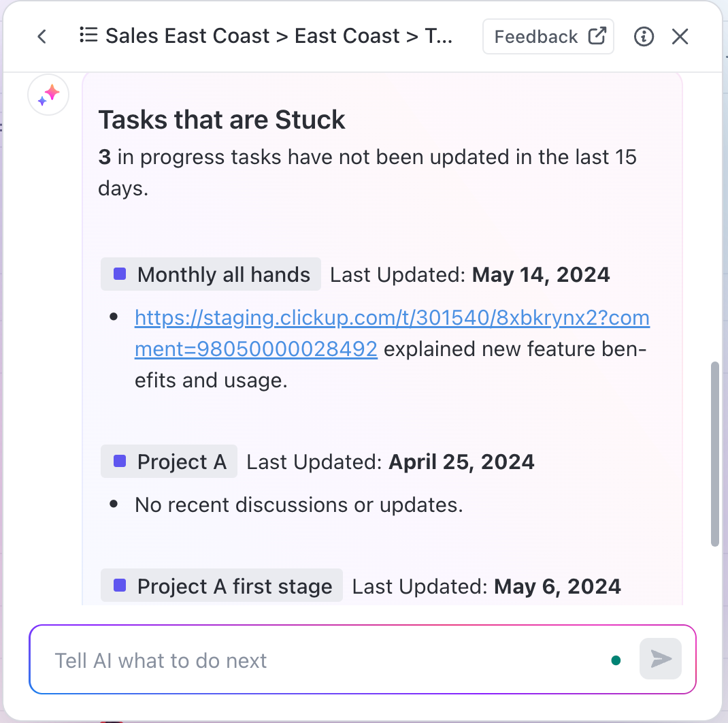Follow the staging.clickup.com comment link
This screenshot has height=723, width=728.
(392, 333)
